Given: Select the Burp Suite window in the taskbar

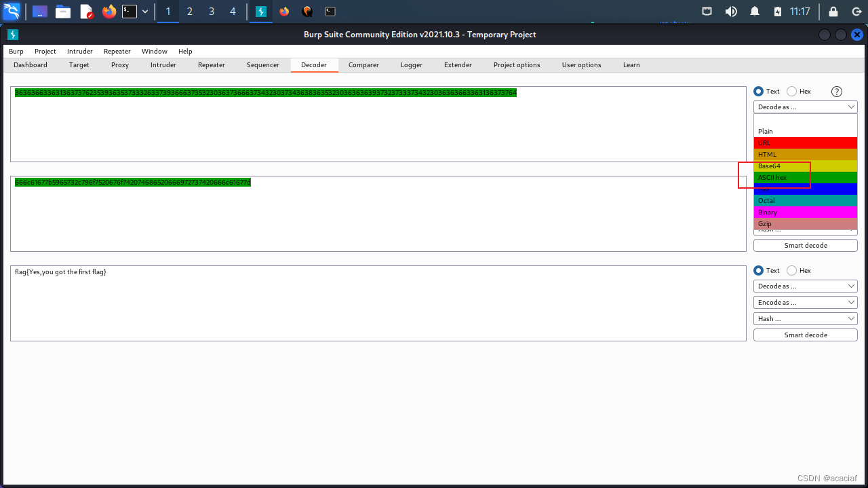Looking at the screenshot, I should pyautogui.click(x=260, y=12).
